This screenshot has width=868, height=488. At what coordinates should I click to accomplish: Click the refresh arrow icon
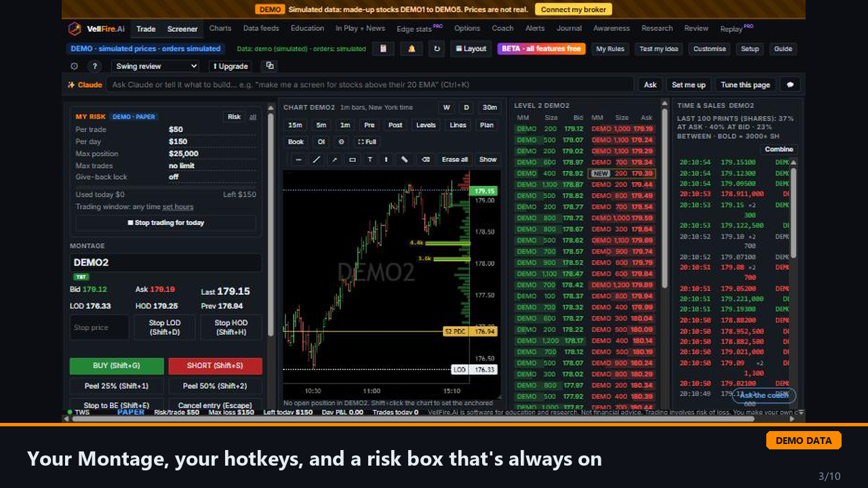[437, 49]
